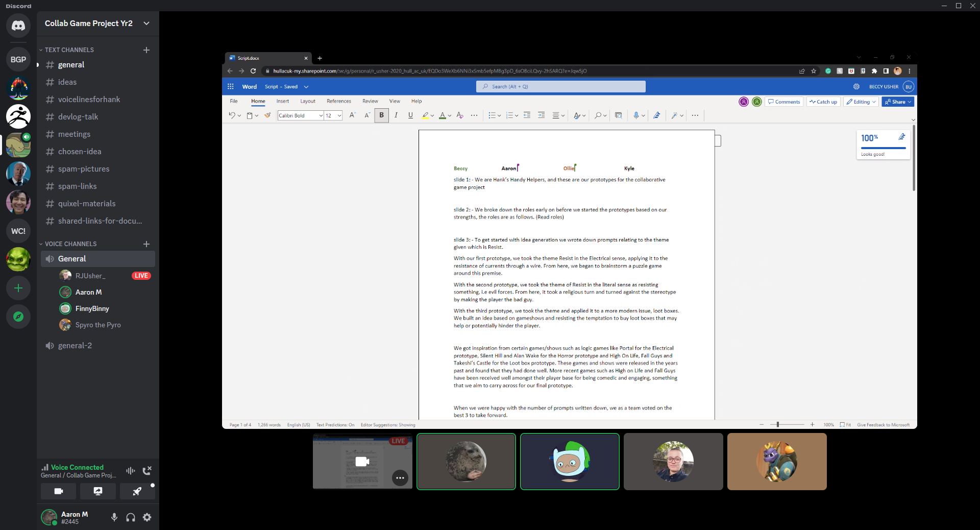The height and width of the screenshot is (530, 980).
Task: Collapse the TEXT CHANNELS category
Action: tap(69, 50)
